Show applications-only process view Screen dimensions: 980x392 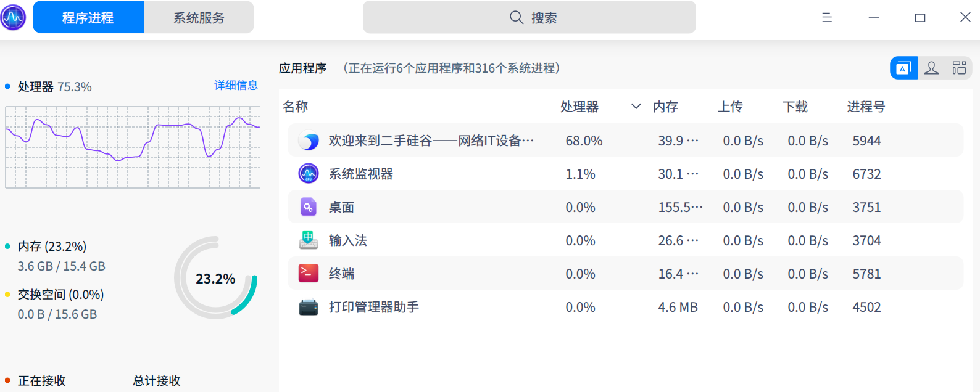[x=903, y=68]
